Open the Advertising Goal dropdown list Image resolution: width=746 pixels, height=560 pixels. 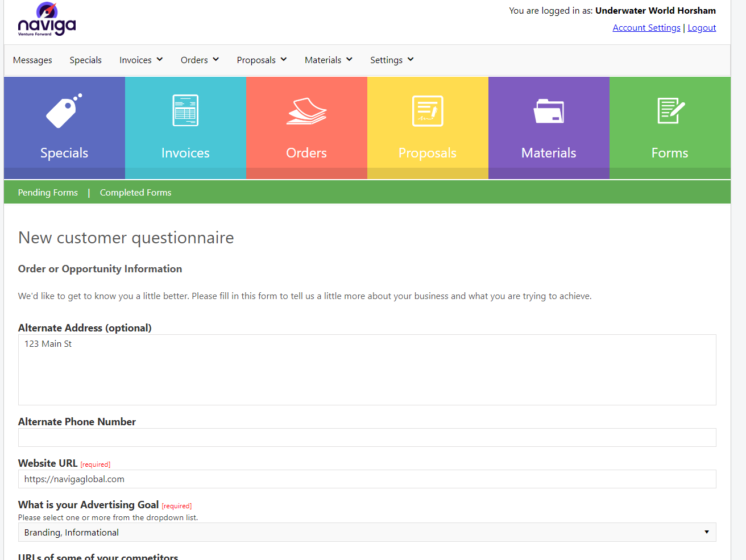367,532
